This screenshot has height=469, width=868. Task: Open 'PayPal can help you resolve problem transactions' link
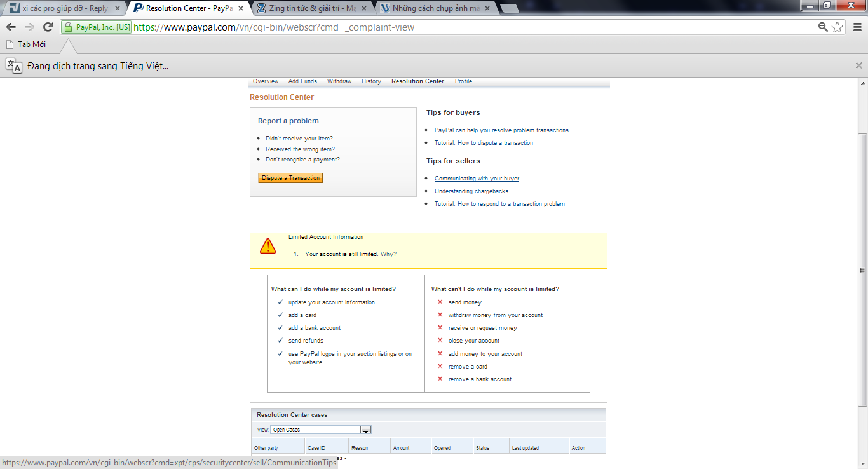[x=501, y=130]
